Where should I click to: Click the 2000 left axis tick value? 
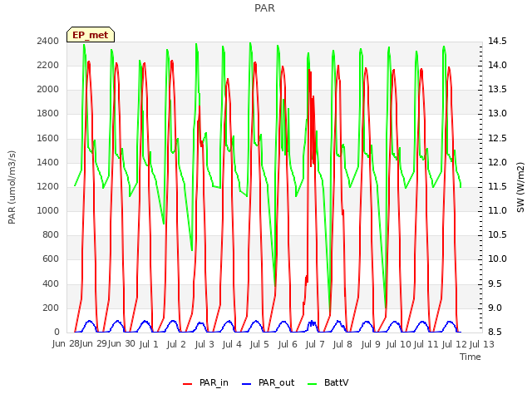pos(48,89)
